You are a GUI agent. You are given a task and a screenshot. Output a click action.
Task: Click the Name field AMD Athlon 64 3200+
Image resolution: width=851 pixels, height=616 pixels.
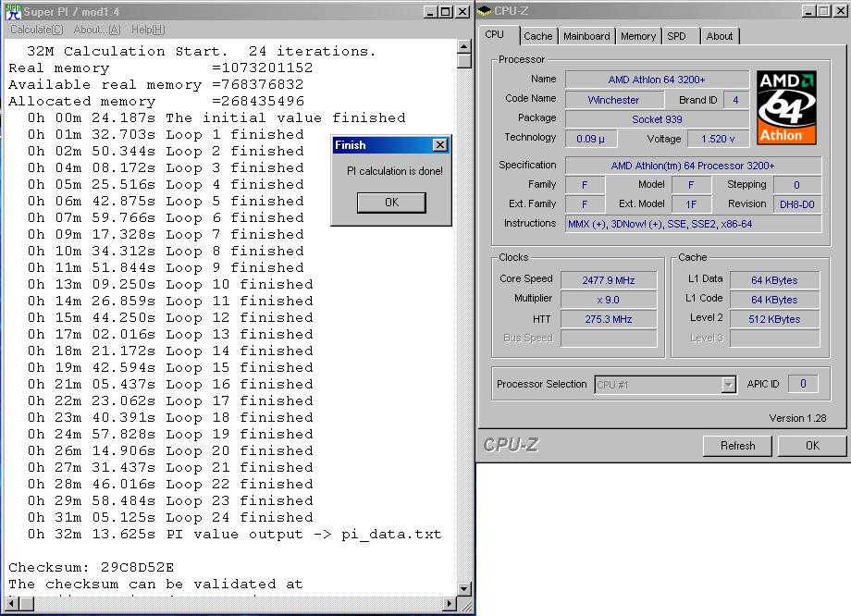657,80
